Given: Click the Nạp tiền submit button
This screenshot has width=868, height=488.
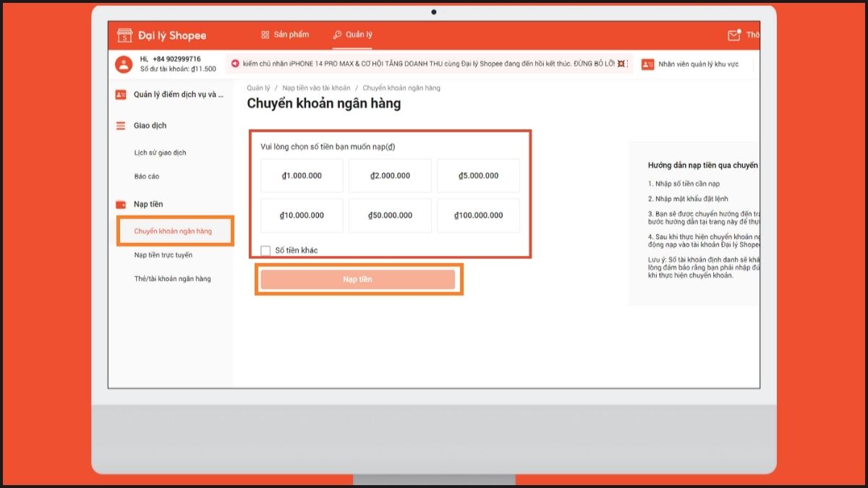Looking at the screenshot, I should click(358, 280).
